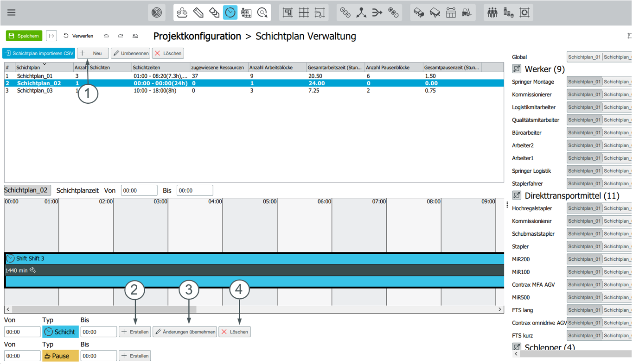Image resolution: width=633 pixels, height=364 pixels.
Task: Click the Von field in the Pause row
Action: pos(22,356)
